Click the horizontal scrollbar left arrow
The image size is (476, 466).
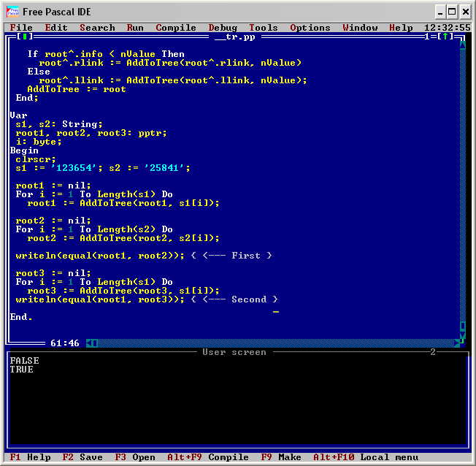tap(90, 343)
